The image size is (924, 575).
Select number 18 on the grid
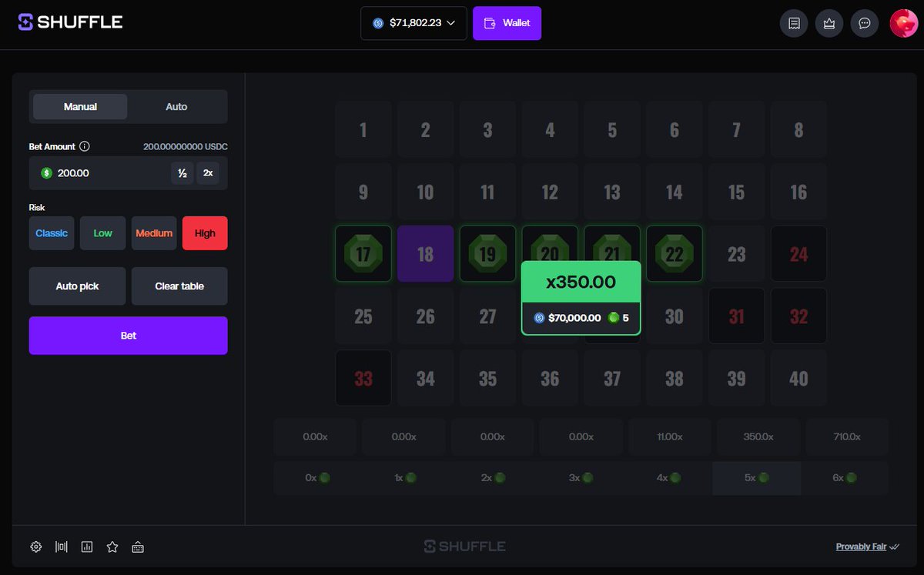(425, 253)
